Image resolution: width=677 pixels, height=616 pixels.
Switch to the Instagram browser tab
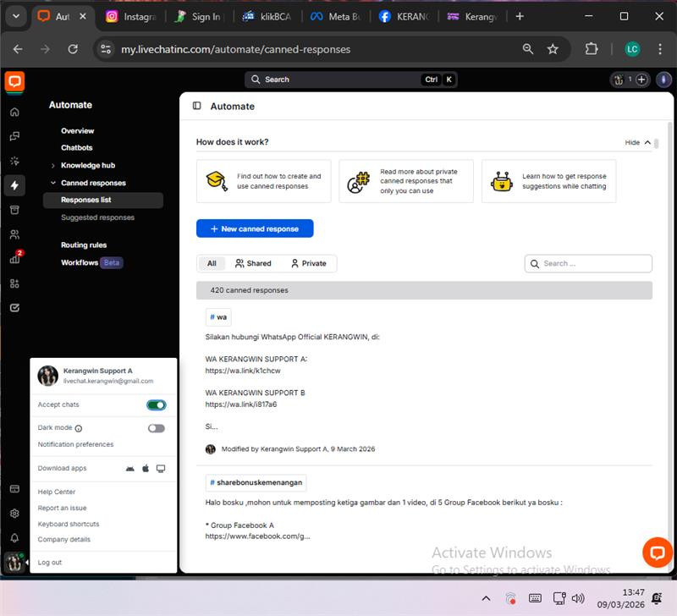coord(131,17)
